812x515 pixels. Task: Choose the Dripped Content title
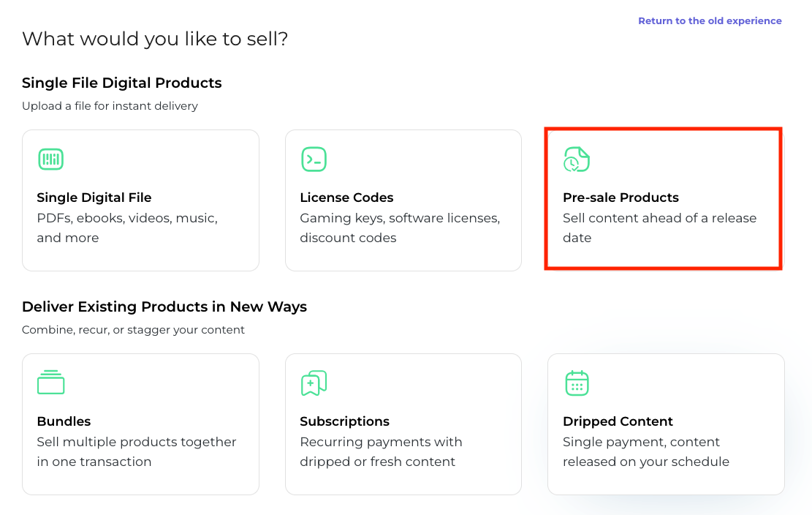[618, 421]
